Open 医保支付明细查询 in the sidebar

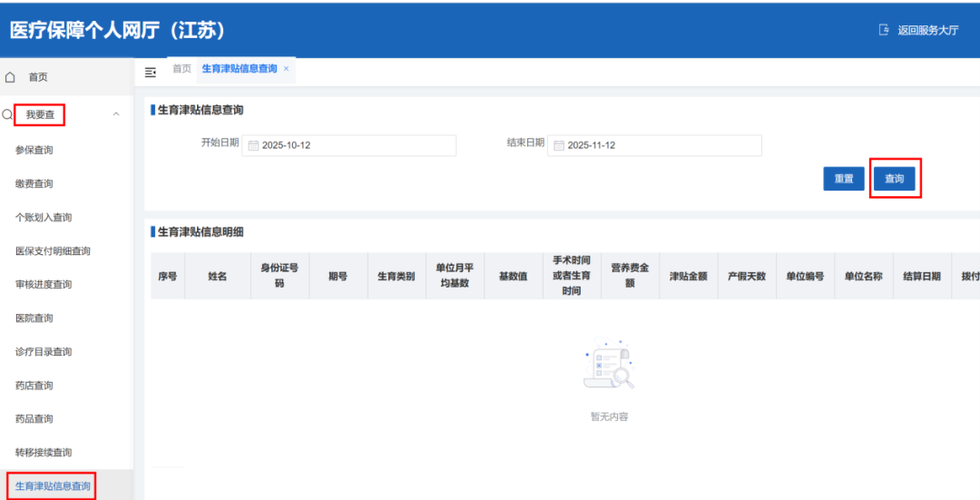tap(53, 250)
